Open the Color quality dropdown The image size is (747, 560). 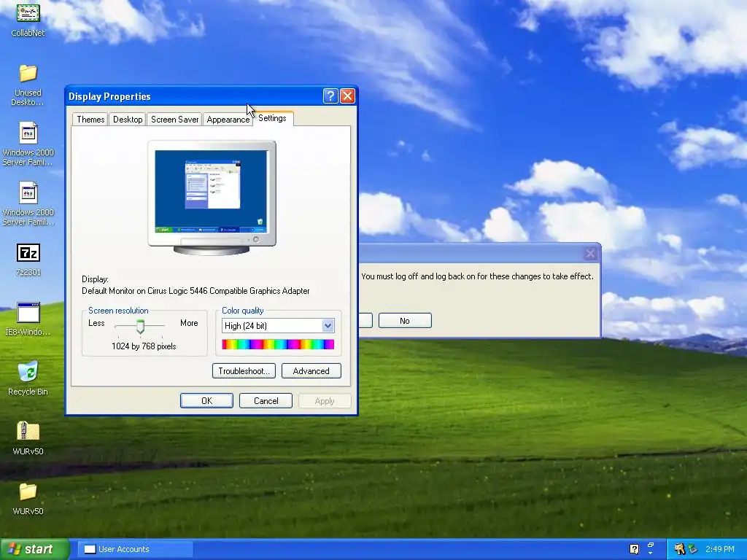point(328,326)
